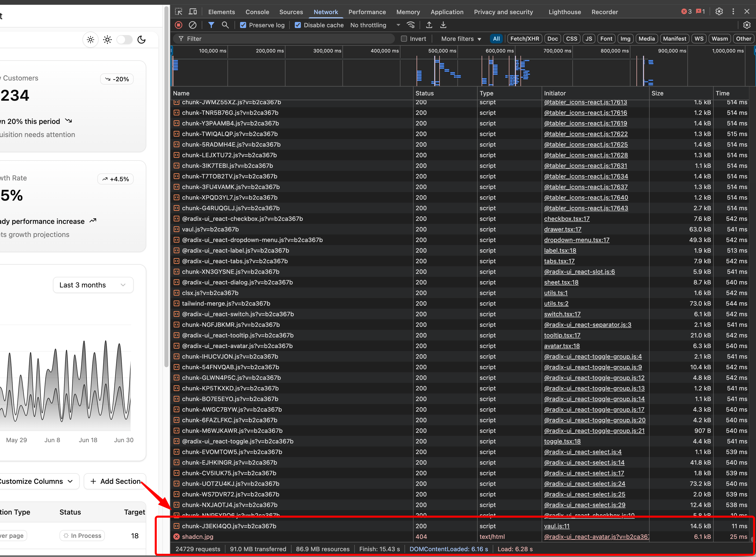Select the chunk-J3EKI4QO.js request row

(460, 526)
